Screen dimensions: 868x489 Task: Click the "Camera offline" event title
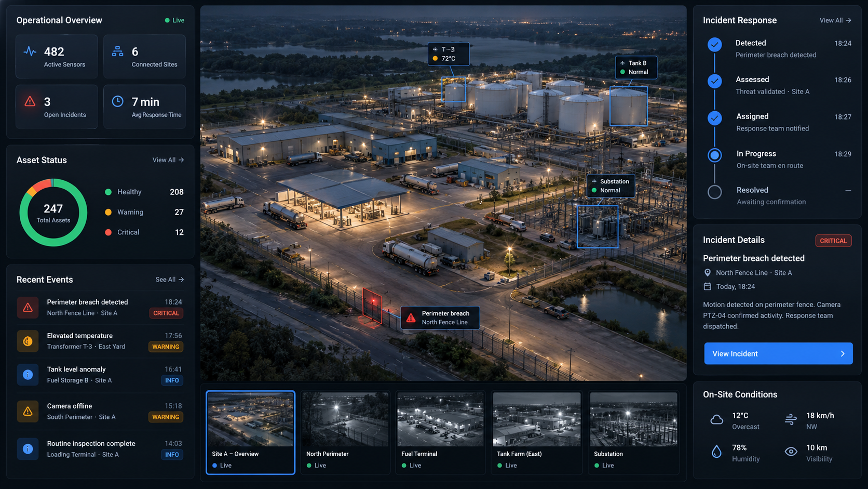(x=70, y=406)
